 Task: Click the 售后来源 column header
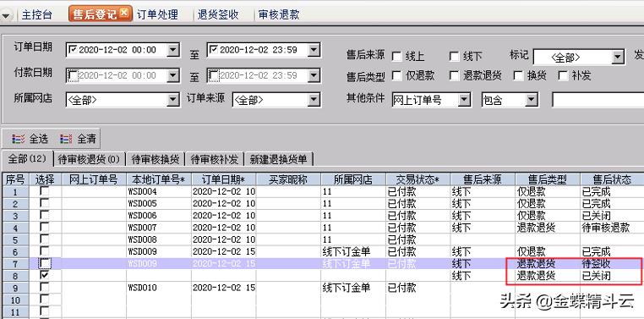point(483,179)
